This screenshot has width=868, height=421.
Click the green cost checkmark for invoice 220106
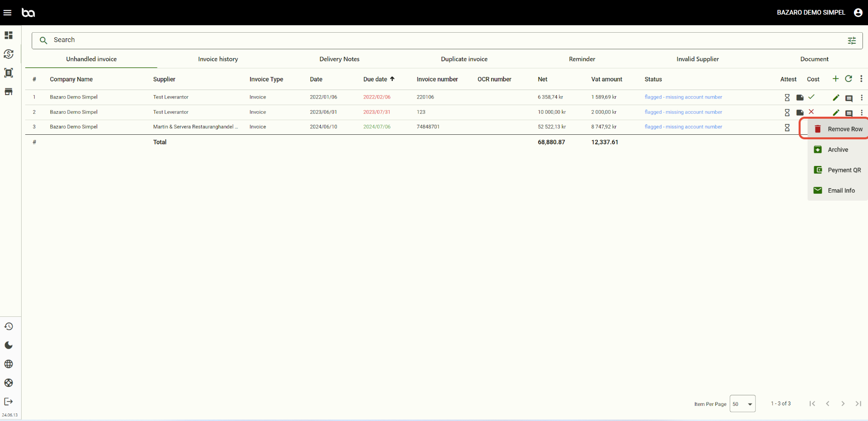(811, 97)
